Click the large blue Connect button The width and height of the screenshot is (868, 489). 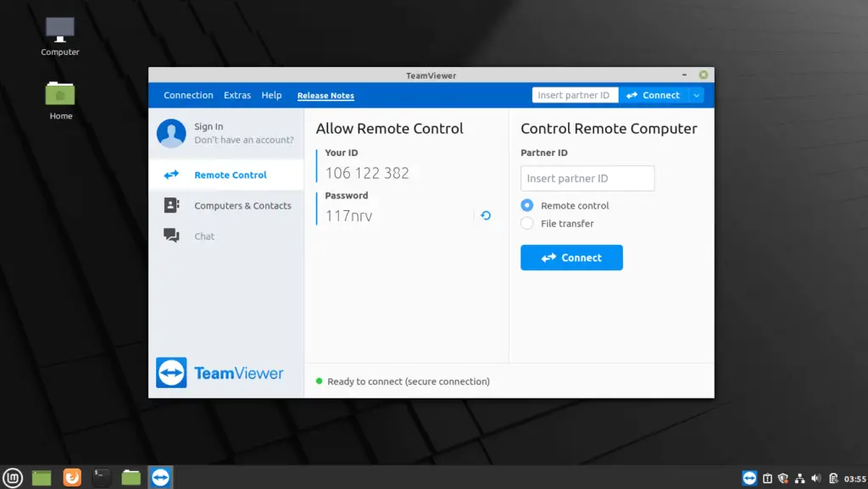tap(571, 258)
